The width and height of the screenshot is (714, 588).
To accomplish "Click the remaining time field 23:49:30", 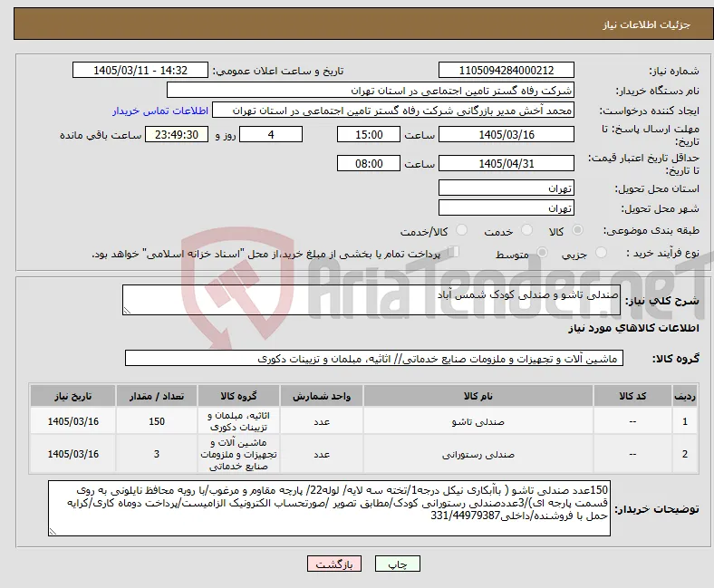I will coord(177,134).
